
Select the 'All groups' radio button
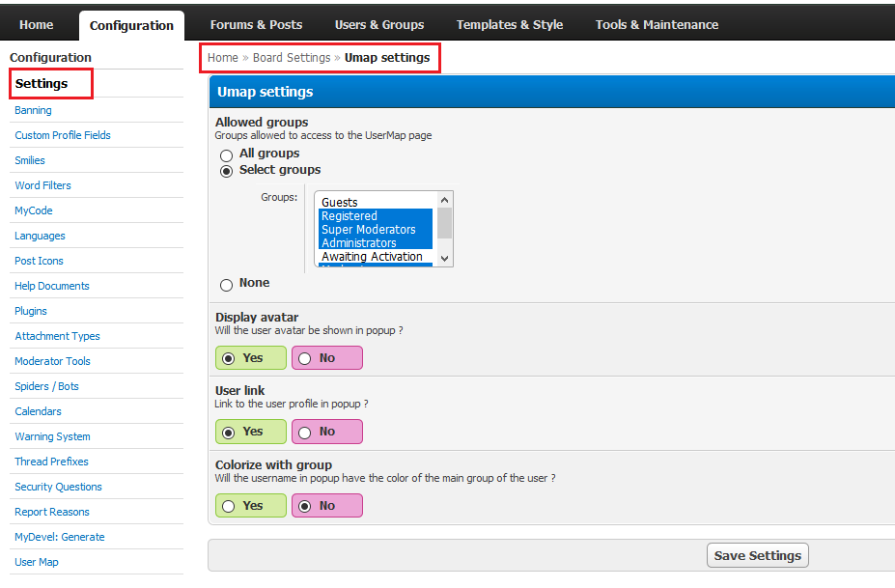(226, 154)
